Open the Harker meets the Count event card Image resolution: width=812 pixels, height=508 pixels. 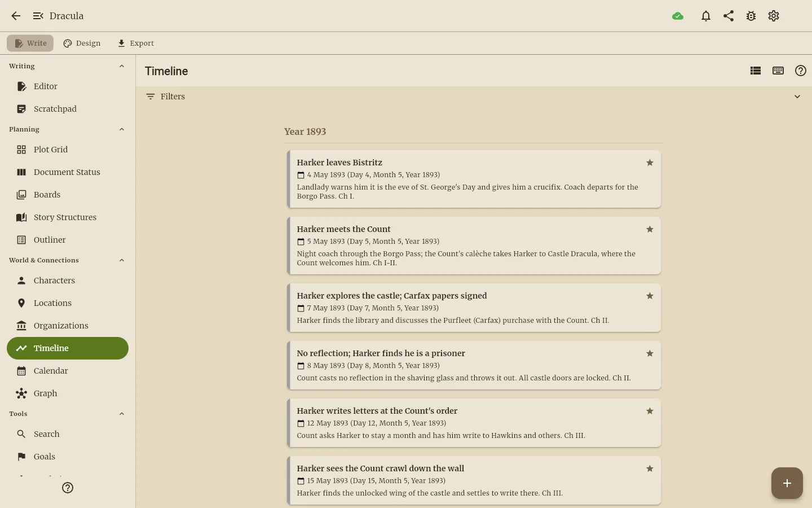click(x=474, y=246)
